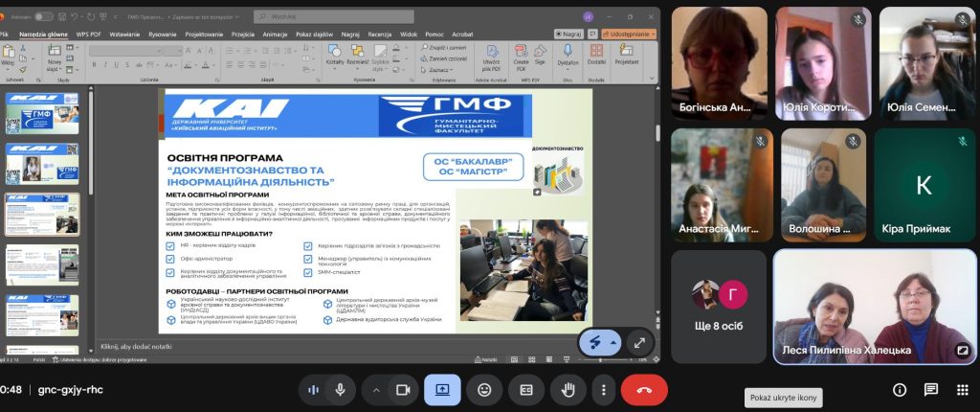Toggle closed captions in the meeting
The width and height of the screenshot is (980, 412).
(x=526, y=390)
